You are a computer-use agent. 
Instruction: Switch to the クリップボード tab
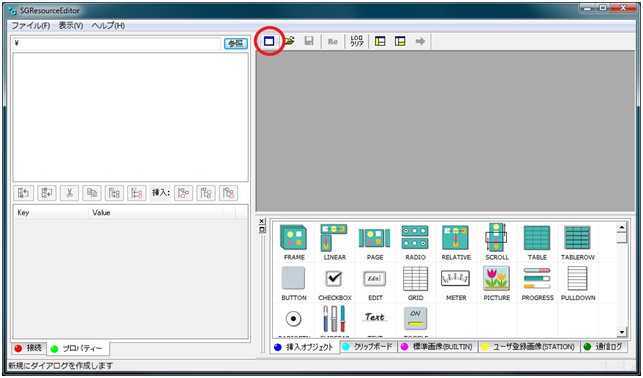tap(368, 346)
